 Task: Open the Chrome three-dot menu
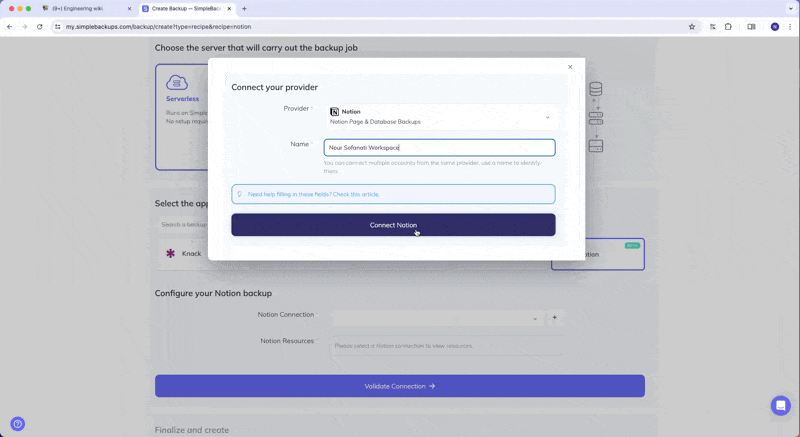[790, 27]
